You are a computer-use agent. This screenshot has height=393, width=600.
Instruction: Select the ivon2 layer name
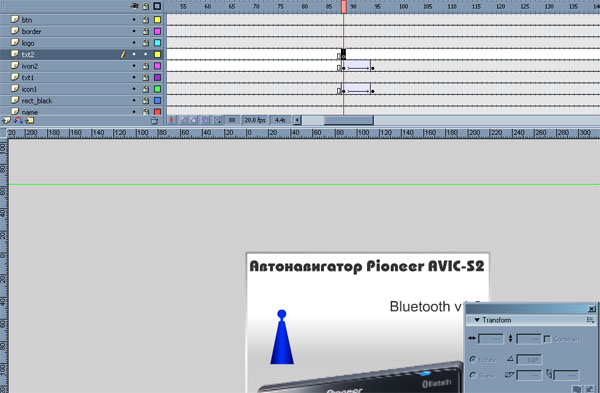click(30, 66)
